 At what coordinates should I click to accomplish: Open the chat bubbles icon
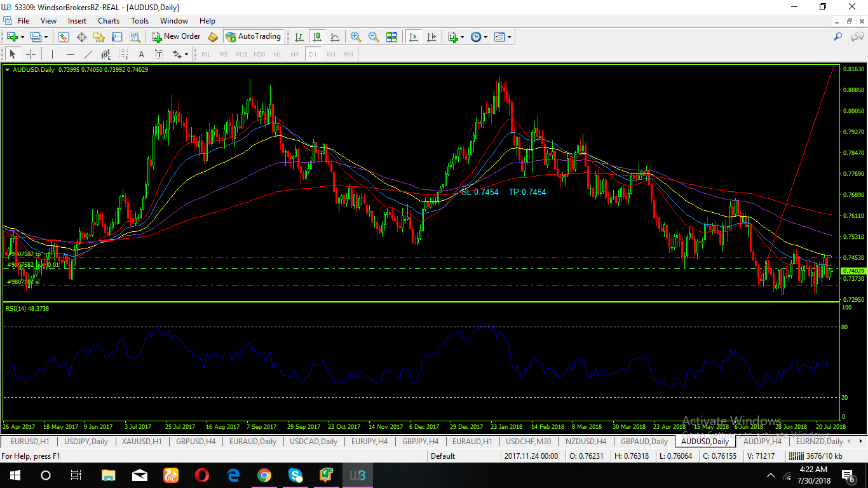pyautogui.click(x=856, y=37)
